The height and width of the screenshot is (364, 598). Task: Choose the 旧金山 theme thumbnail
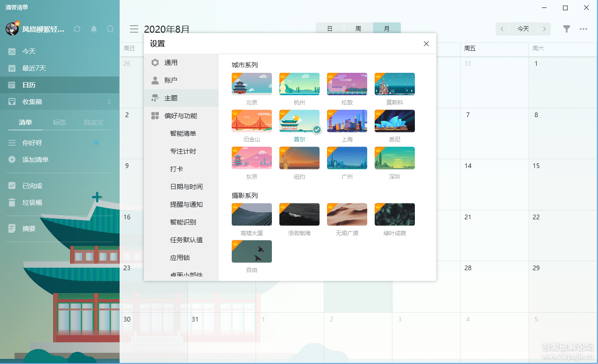(252, 121)
